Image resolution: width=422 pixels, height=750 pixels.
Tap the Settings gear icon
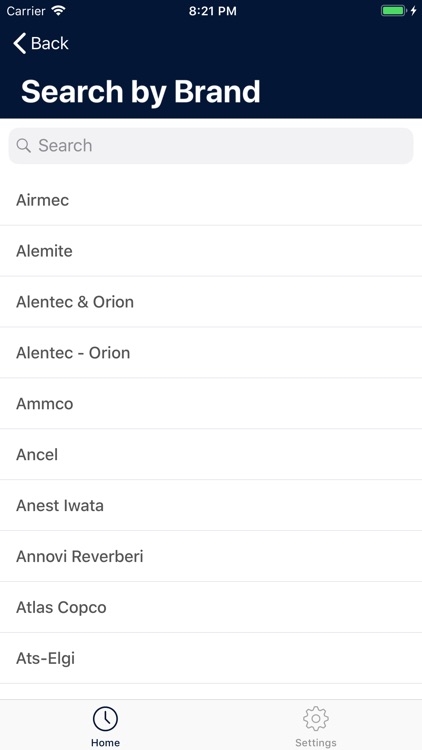tap(316, 718)
